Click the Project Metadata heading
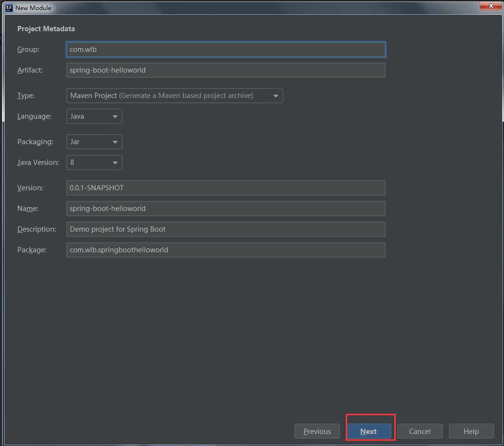 pyautogui.click(x=46, y=29)
